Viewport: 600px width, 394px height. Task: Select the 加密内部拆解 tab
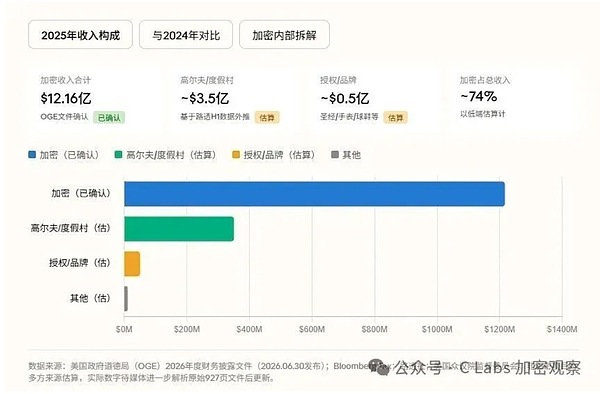pyautogui.click(x=284, y=35)
